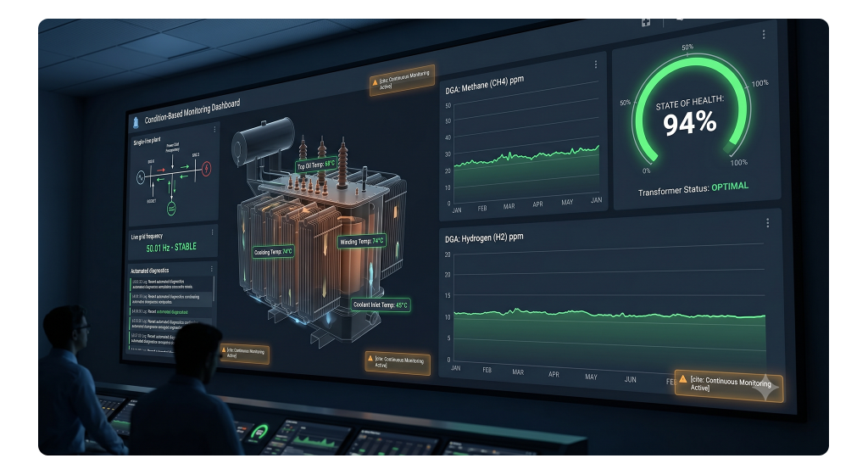Viewport: 868px width, 475px height.
Task: Click JUN on the Hydrogen chart axis
Action: click(x=630, y=379)
